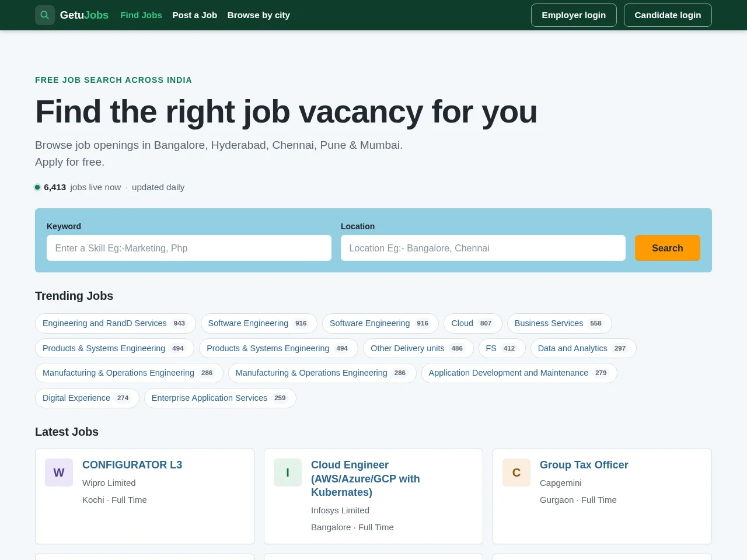Pick the FS trending jobs chip

502,348
